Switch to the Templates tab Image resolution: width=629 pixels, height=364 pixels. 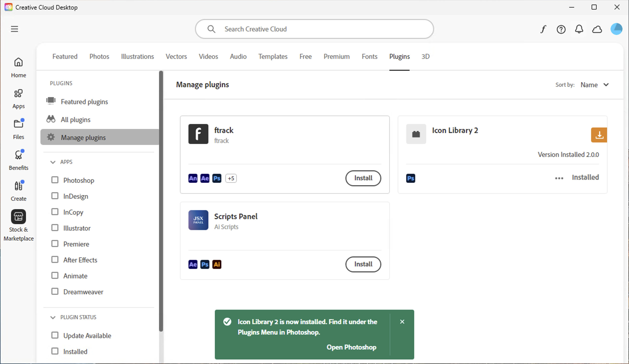(x=273, y=56)
